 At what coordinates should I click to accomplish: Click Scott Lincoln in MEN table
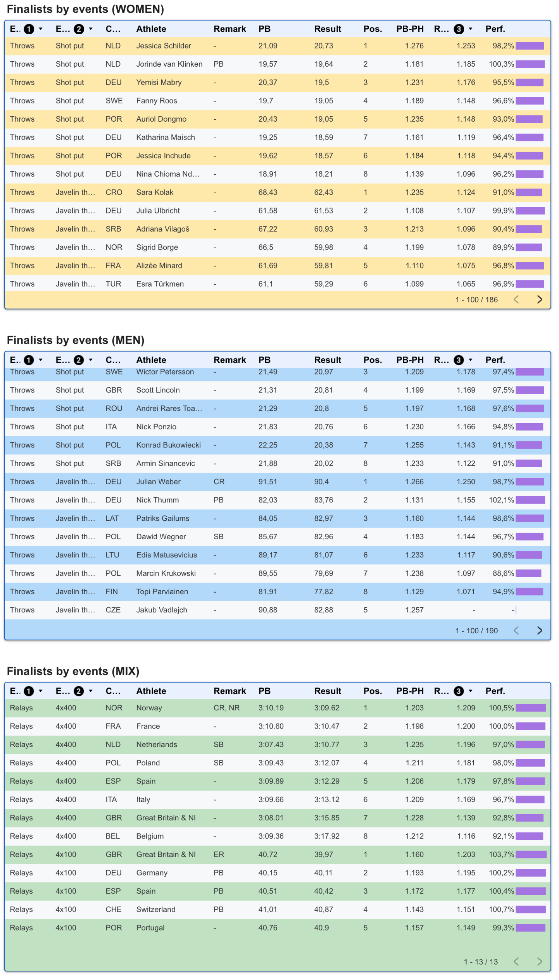tap(158, 390)
